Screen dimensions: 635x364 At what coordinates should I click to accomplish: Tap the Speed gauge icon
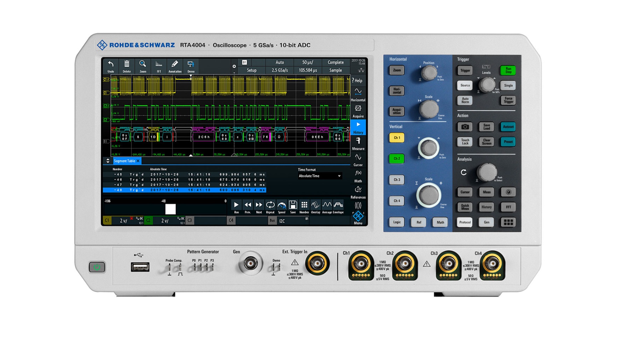pyautogui.click(x=282, y=207)
